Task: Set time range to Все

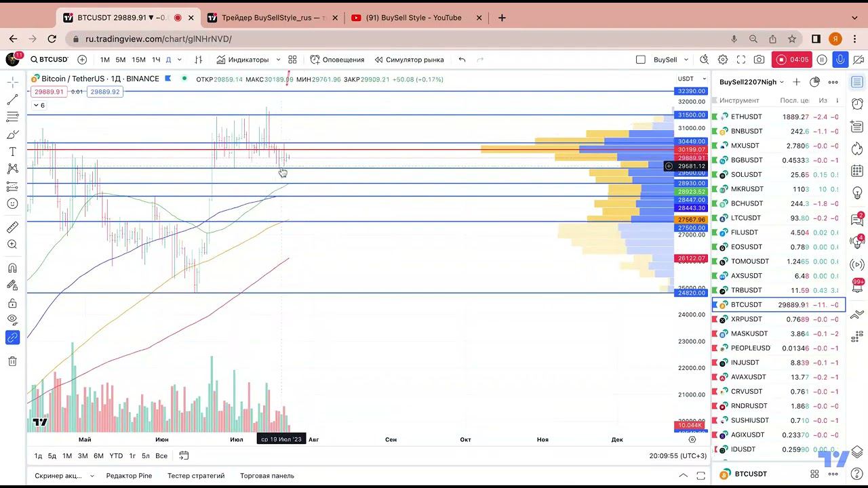Action: 161,456
